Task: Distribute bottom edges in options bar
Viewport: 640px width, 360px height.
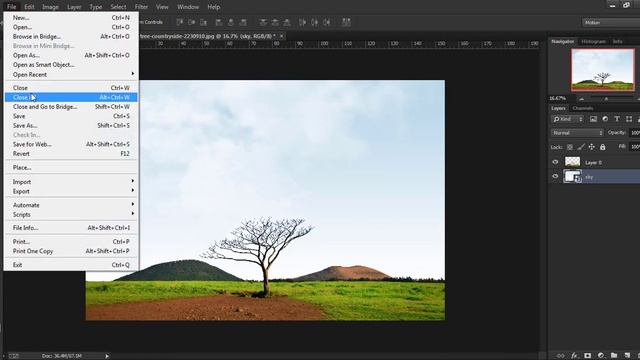Action: click(287, 22)
